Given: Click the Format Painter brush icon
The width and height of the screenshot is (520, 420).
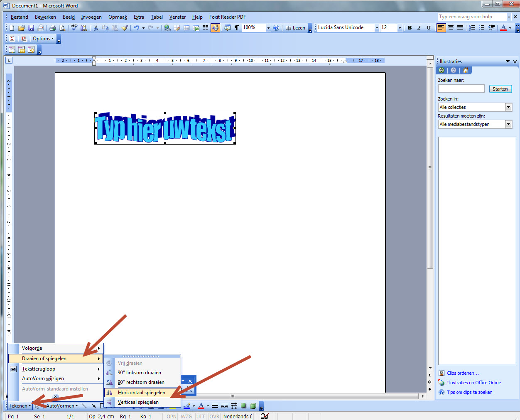Looking at the screenshot, I should tap(125, 28).
